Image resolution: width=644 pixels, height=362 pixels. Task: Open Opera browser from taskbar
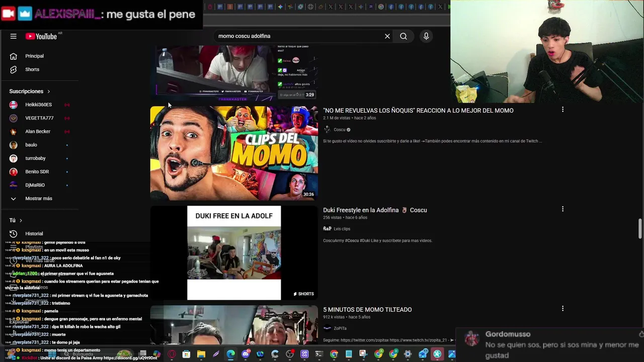172,354
